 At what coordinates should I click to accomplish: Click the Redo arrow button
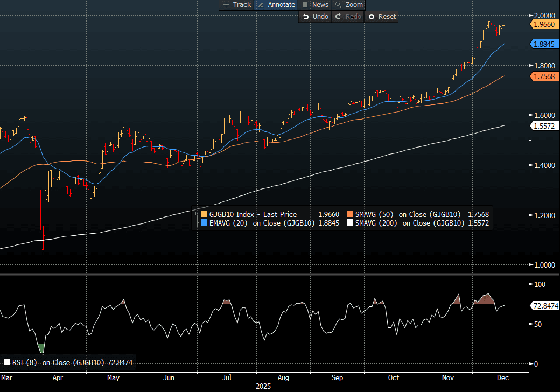click(x=347, y=17)
